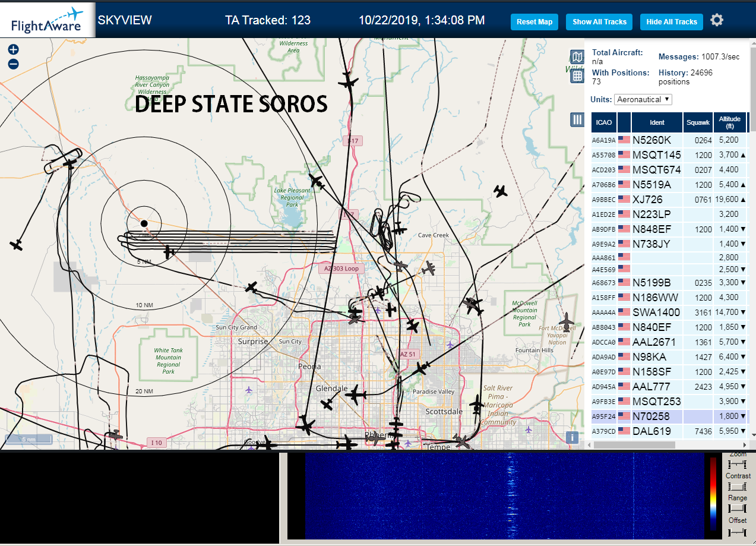Select the N98KA row
Viewport: 756px width, 546px height.
(x=669, y=356)
